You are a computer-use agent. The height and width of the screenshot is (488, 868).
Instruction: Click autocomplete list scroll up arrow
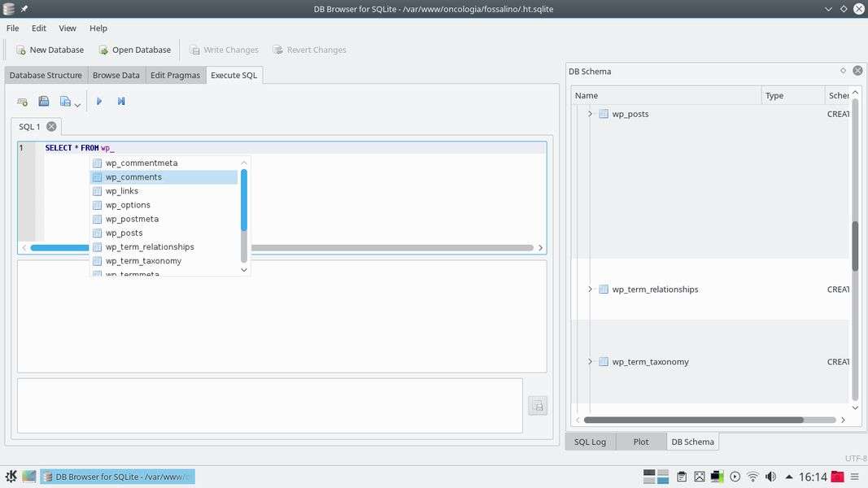[244, 163]
